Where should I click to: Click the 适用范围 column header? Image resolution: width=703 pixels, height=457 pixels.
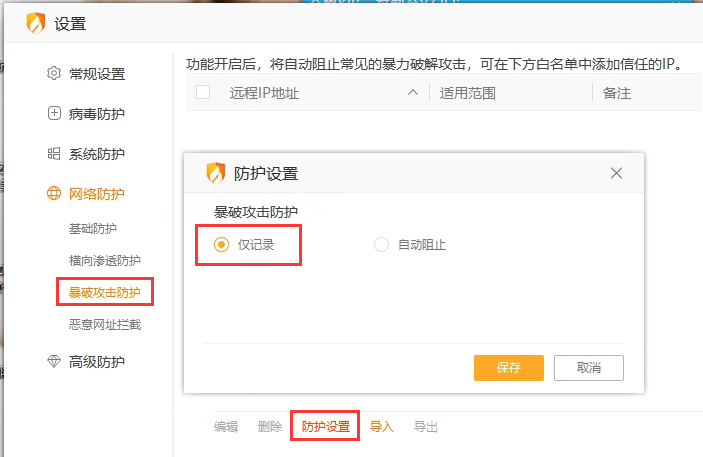click(x=468, y=93)
